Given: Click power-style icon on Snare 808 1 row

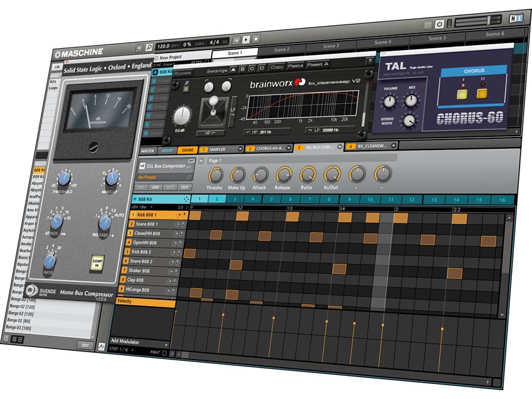Looking at the screenshot, I should point(183,225).
